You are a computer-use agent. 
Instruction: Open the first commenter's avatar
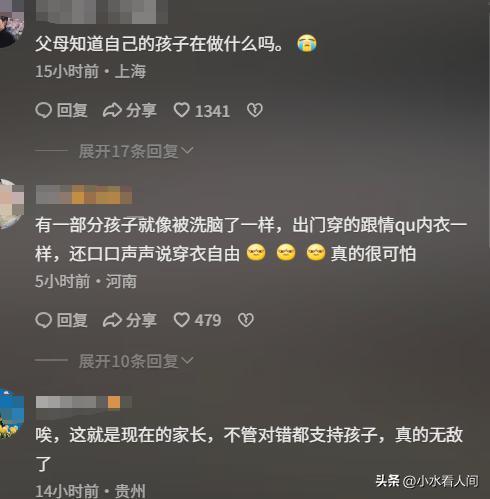coord(10,25)
